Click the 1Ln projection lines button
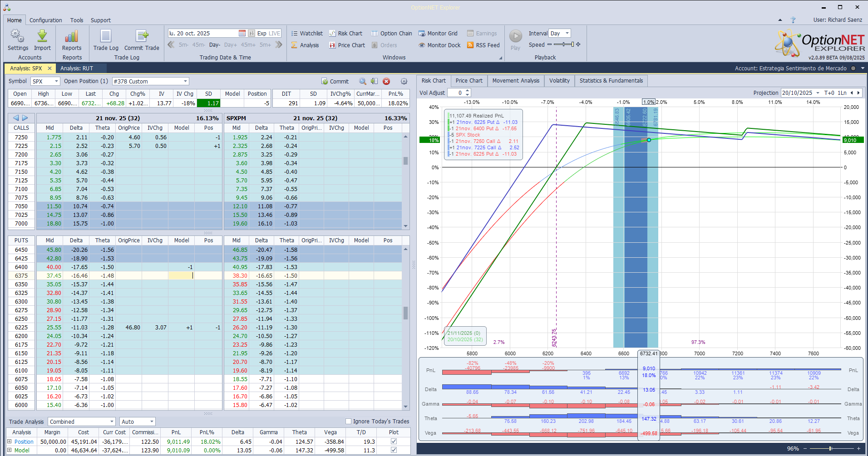Screen dimensions: 868x456 tap(842, 93)
